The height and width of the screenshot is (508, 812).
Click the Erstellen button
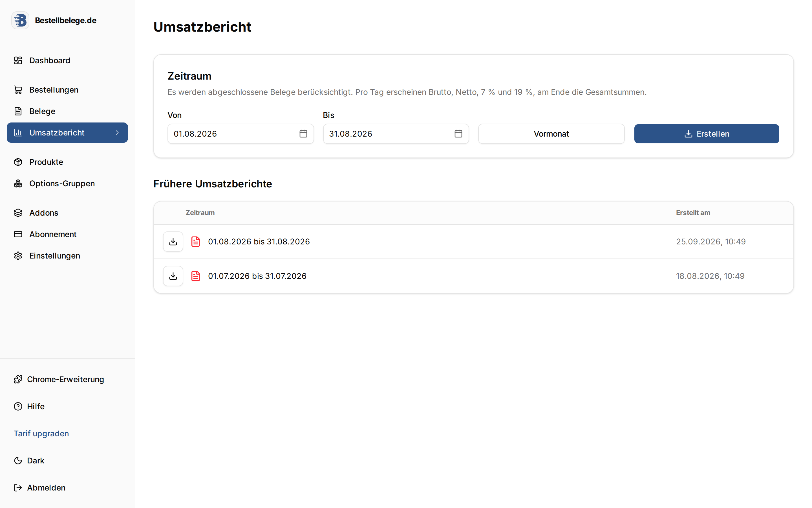[707, 134]
